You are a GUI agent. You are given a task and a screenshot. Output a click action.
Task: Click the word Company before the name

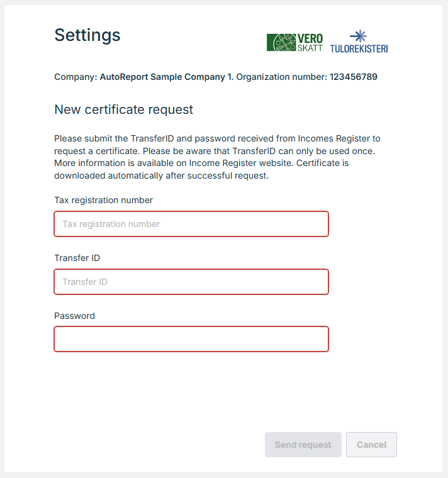(x=75, y=77)
